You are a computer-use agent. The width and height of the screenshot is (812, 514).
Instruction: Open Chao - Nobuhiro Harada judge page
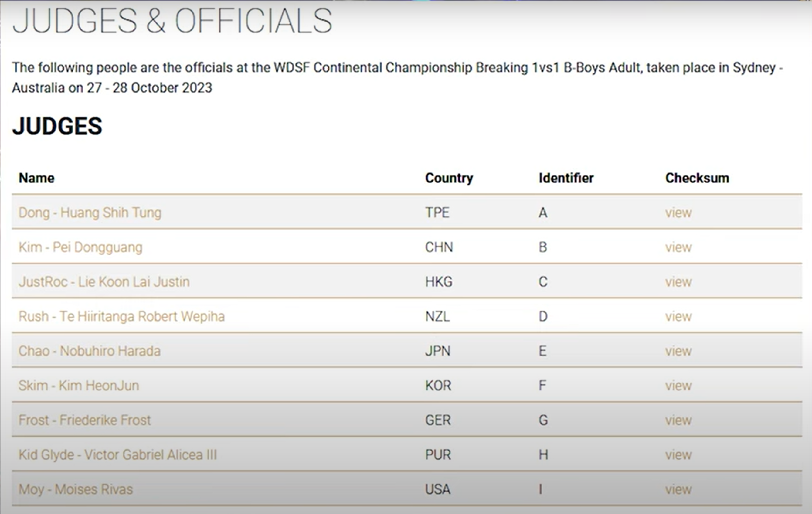coord(89,351)
